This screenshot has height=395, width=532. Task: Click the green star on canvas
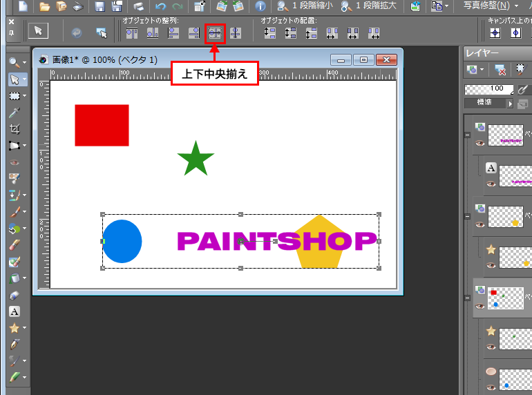point(196,159)
